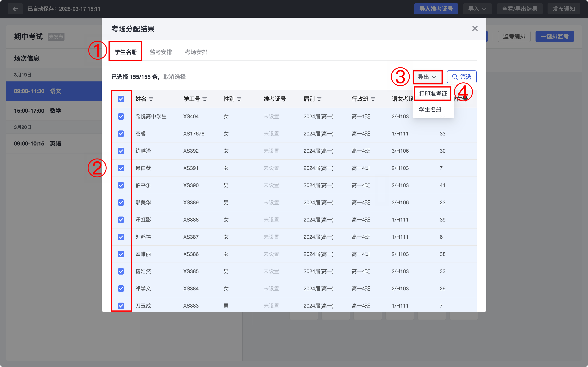Close the 考场分配结果 dialog
This screenshot has height=367, width=588.
(x=475, y=28)
